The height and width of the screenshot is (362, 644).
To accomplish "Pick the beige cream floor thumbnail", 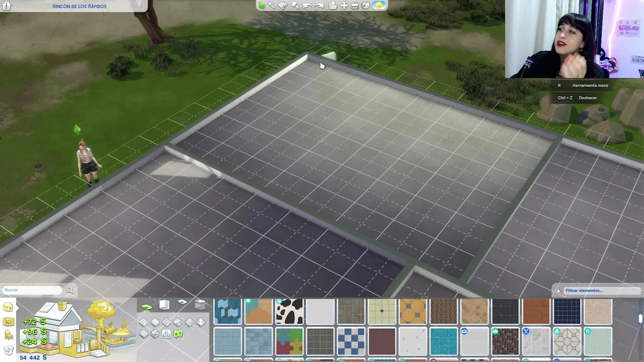I will point(598,311).
